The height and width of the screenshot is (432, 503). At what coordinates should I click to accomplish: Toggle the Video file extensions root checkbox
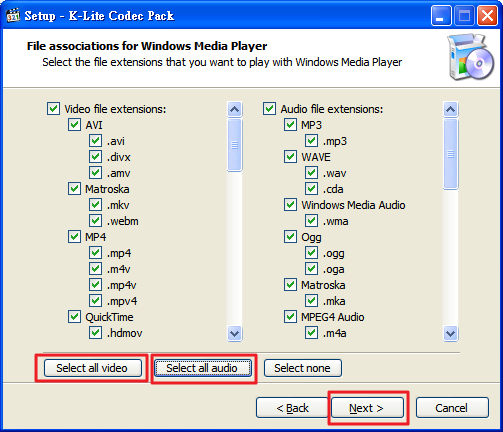[53, 109]
